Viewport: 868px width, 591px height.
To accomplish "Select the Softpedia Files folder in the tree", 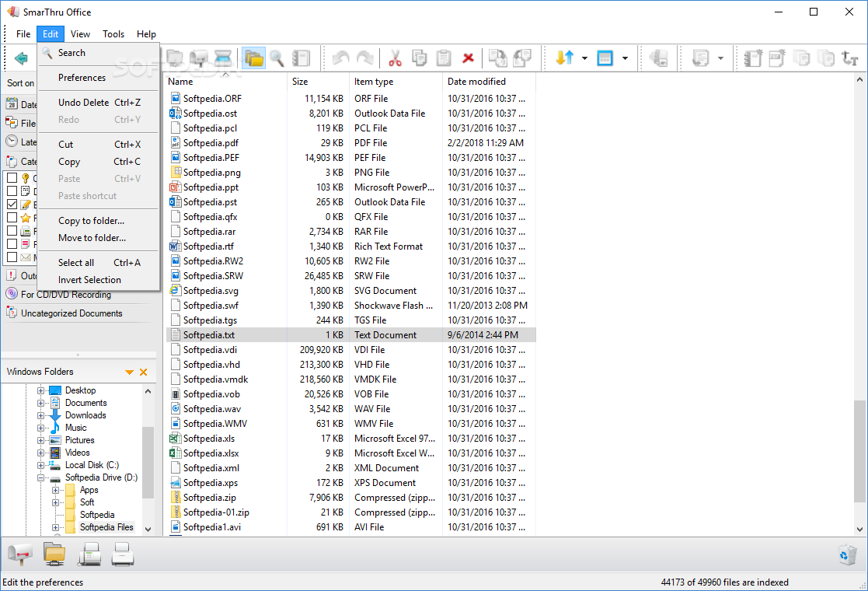I will pos(106,527).
